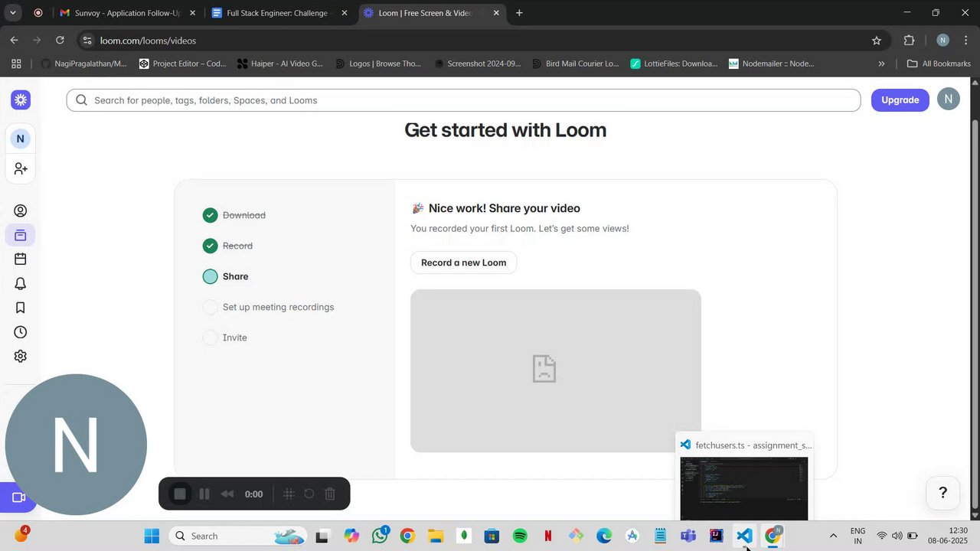Open the help question mark button
This screenshot has width=980, height=551.
coord(943,493)
